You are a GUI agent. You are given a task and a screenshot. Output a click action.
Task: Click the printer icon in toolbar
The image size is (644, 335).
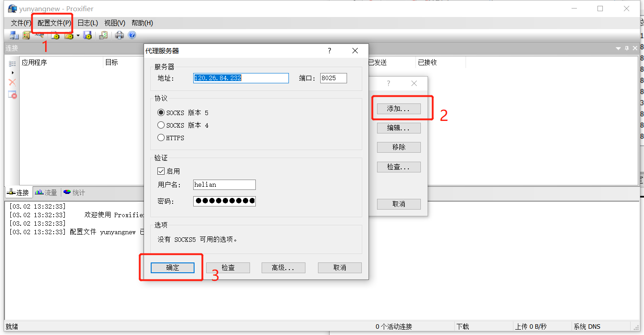tap(119, 35)
